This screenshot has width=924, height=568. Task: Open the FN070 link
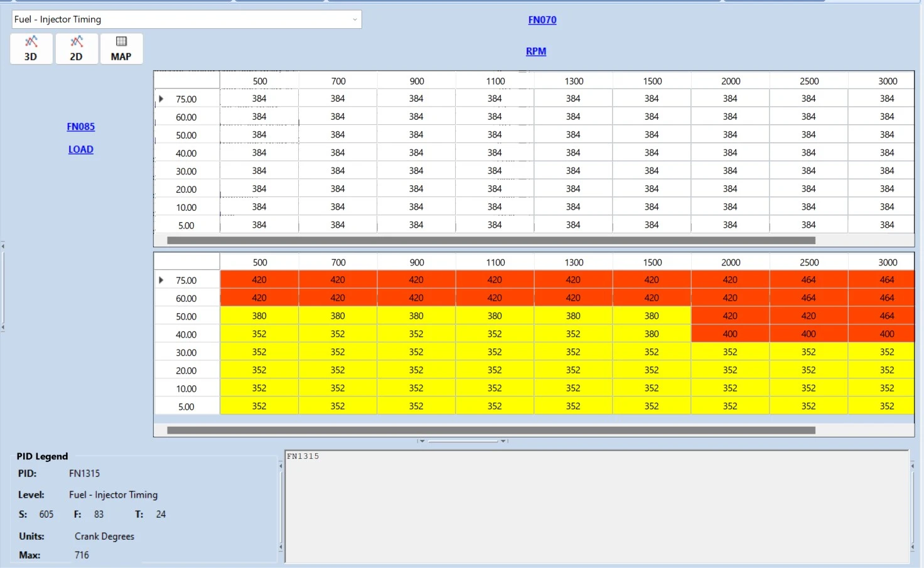(542, 20)
